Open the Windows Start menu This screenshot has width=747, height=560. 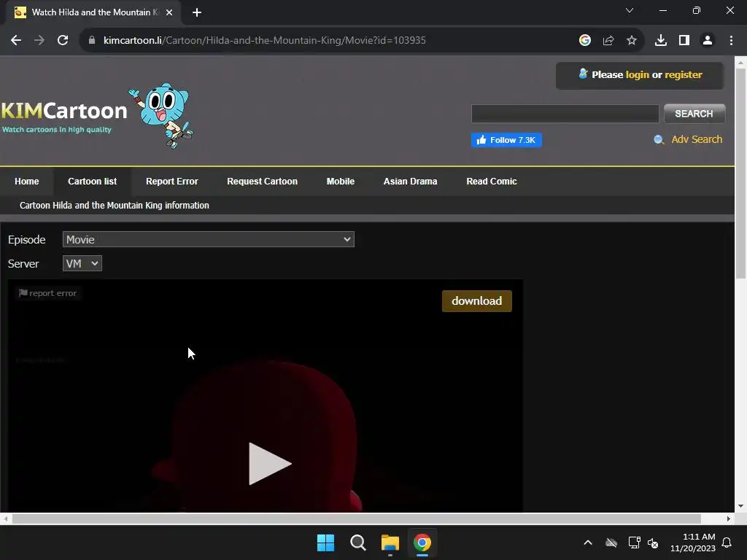click(x=326, y=542)
